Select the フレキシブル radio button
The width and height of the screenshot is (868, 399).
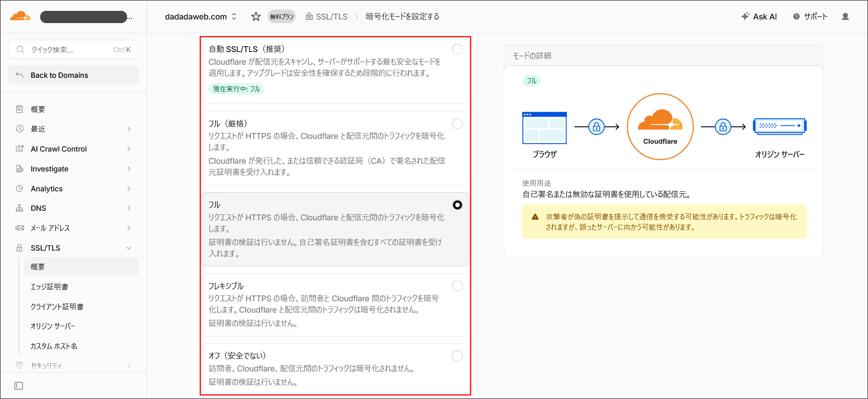coord(458,286)
